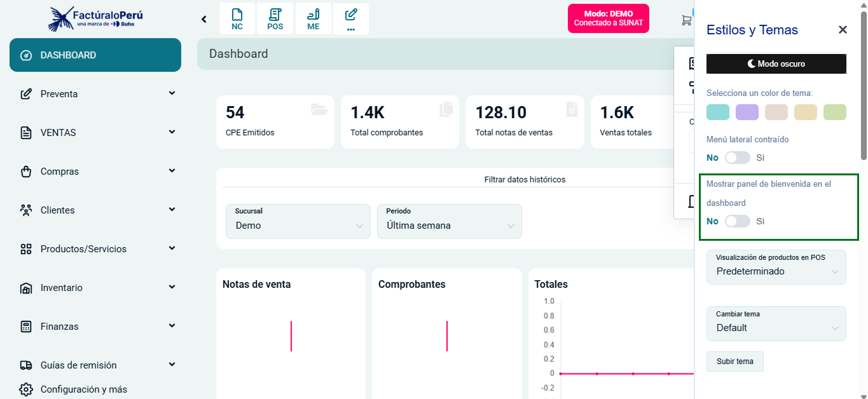
Task: Click the ME icon in the top toolbar
Action: click(x=313, y=18)
